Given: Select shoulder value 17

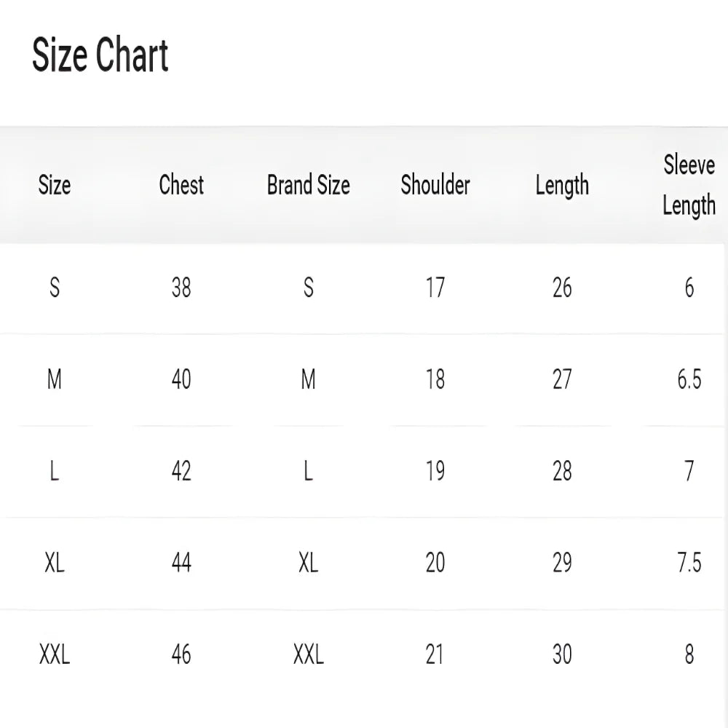Looking at the screenshot, I should [435, 288].
